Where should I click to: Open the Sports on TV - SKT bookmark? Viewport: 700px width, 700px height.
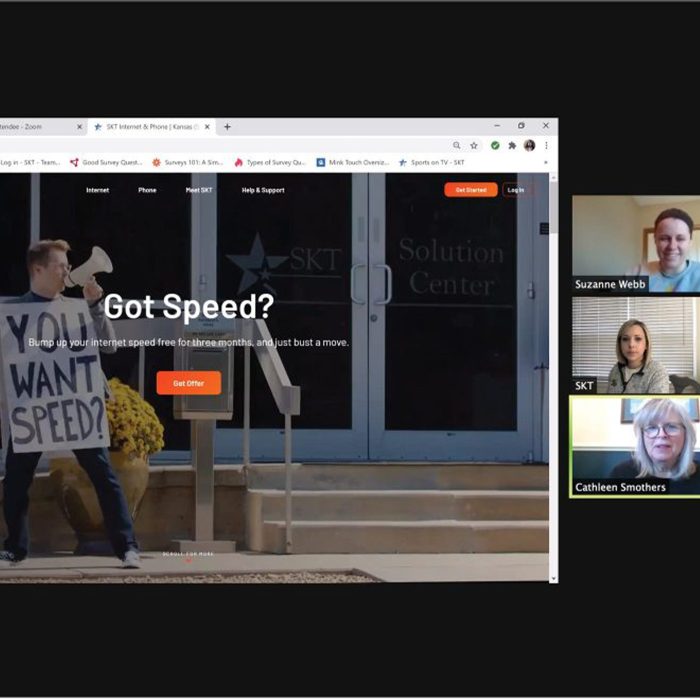pyautogui.click(x=431, y=162)
